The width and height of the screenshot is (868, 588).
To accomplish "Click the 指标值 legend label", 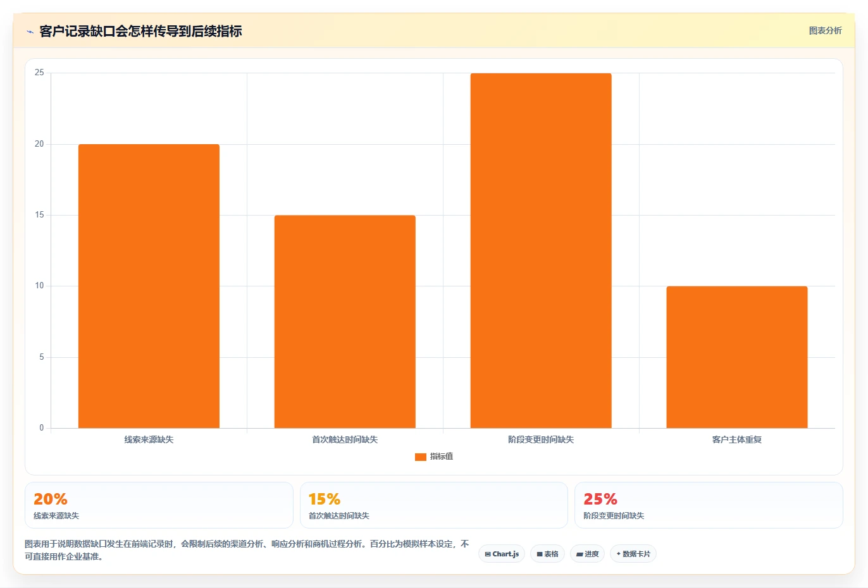I will click(442, 456).
